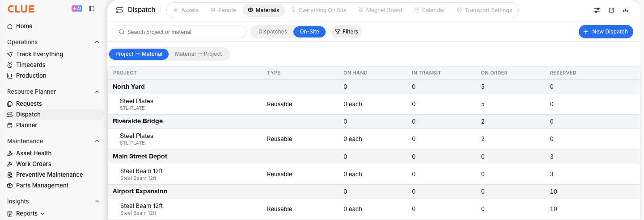Collapse the Maintenance section
Screen dimensions: 644x220
pyautogui.click(x=97, y=141)
